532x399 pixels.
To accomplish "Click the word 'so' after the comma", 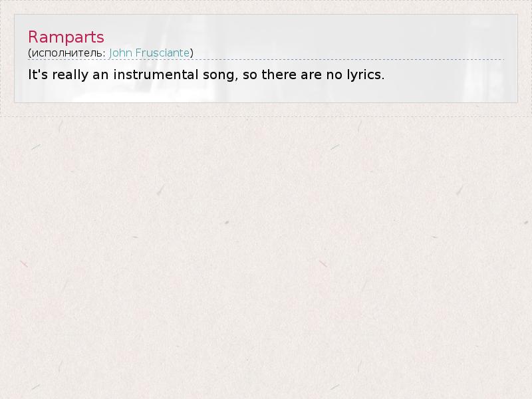I will [250, 74].
